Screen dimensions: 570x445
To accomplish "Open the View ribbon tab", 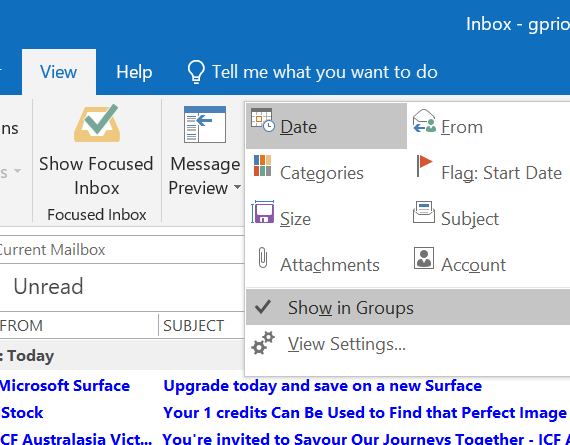I will 59,72.
